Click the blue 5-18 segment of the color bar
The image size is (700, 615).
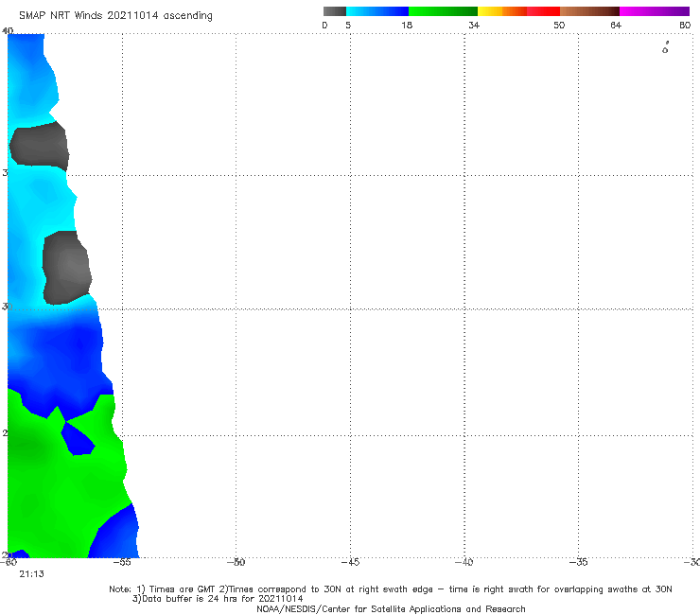(377, 11)
